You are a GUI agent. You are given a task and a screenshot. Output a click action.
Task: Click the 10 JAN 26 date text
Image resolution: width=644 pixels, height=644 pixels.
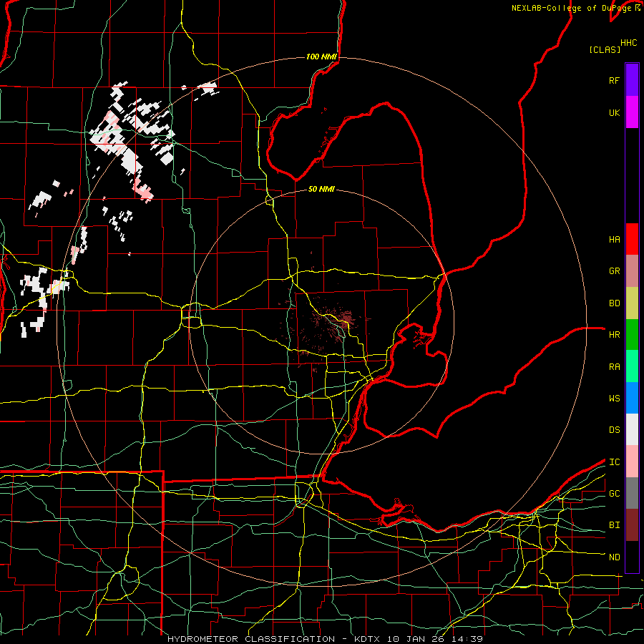(416, 639)
